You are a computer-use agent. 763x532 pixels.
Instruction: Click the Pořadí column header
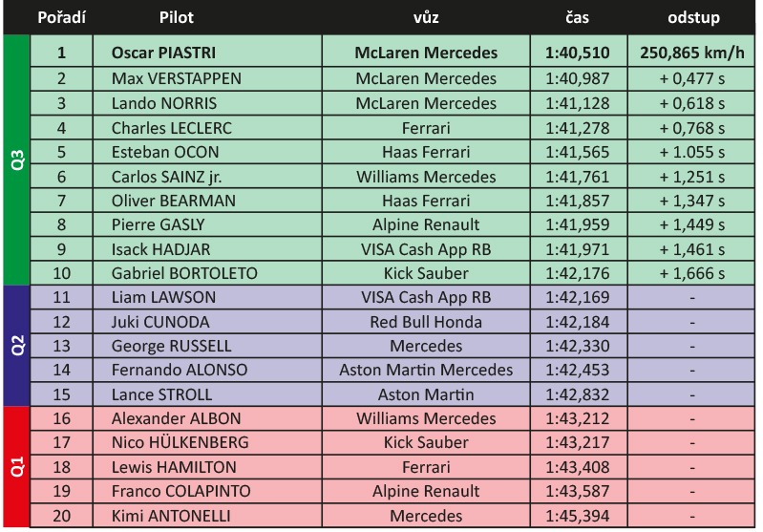pyautogui.click(x=61, y=17)
